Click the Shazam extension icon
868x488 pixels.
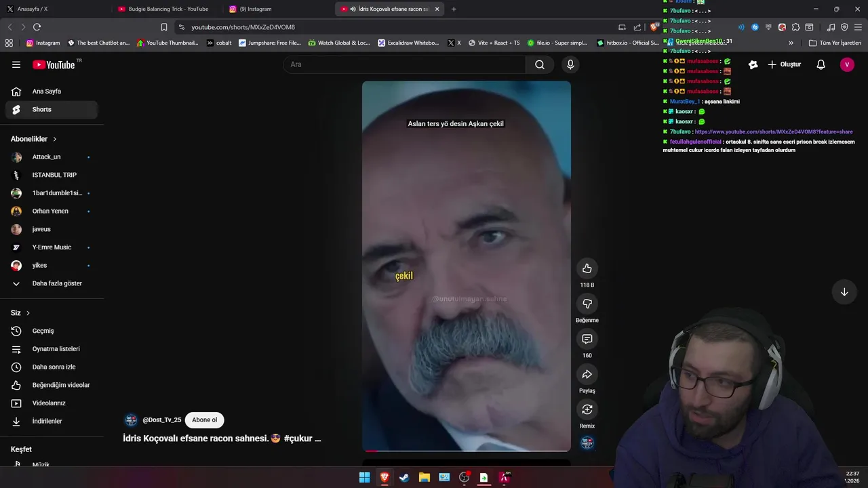coord(755,27)
